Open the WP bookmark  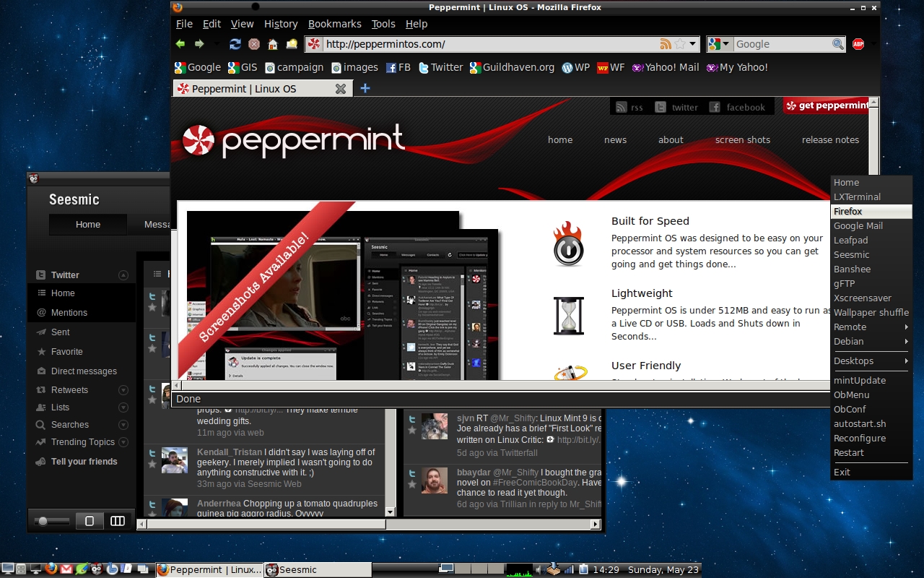coord(575,67)
